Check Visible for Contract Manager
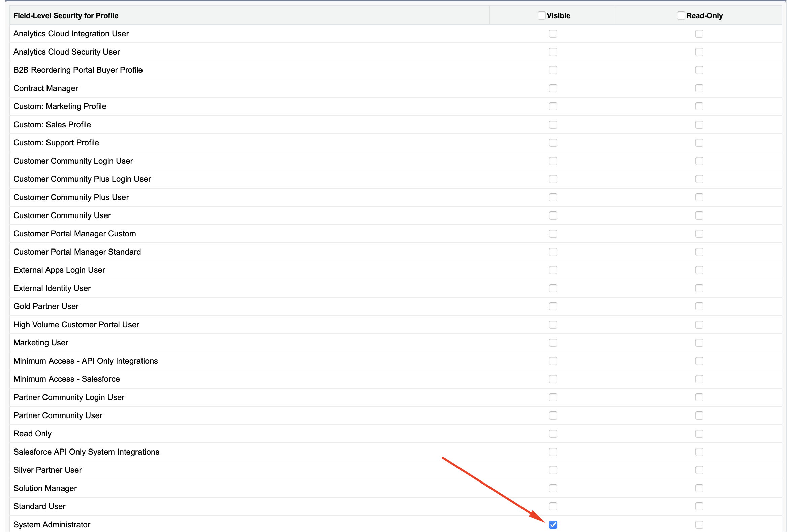Image resolution: width=791 pixels, height=532 pixels. click(553, 88)
